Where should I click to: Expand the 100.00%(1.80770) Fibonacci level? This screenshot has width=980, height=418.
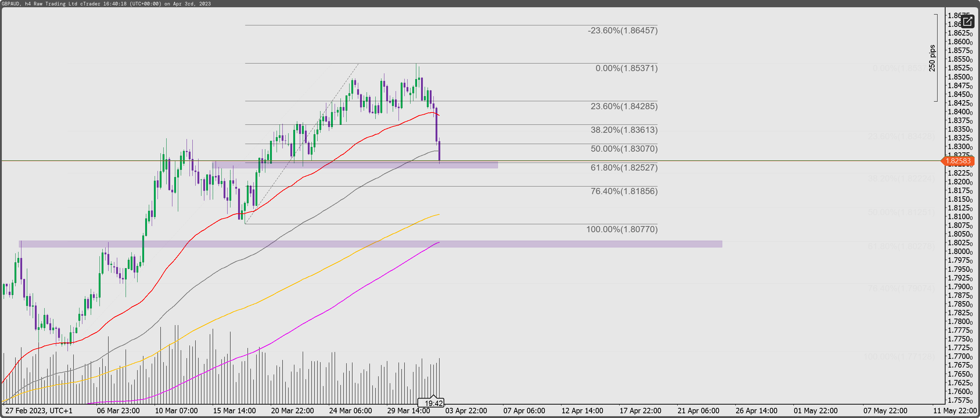[x=623, y=229]
